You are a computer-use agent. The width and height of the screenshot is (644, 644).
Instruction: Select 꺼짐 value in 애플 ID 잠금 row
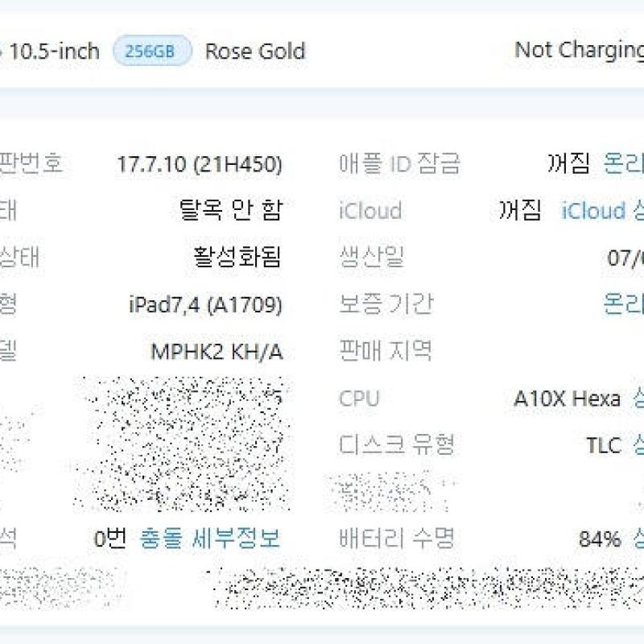click(x=568, y=163)
